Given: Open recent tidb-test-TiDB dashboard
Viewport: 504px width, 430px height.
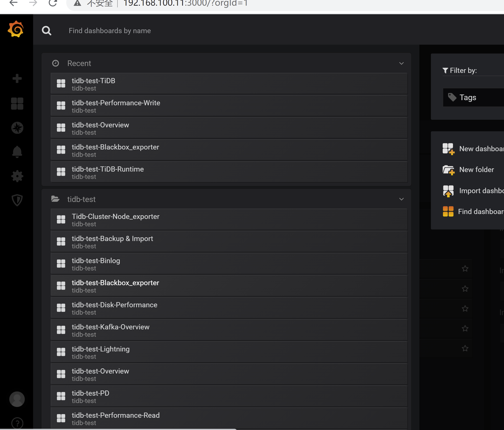Looking at the screenshot, I should pyautogui.click(x=229, y=83).
